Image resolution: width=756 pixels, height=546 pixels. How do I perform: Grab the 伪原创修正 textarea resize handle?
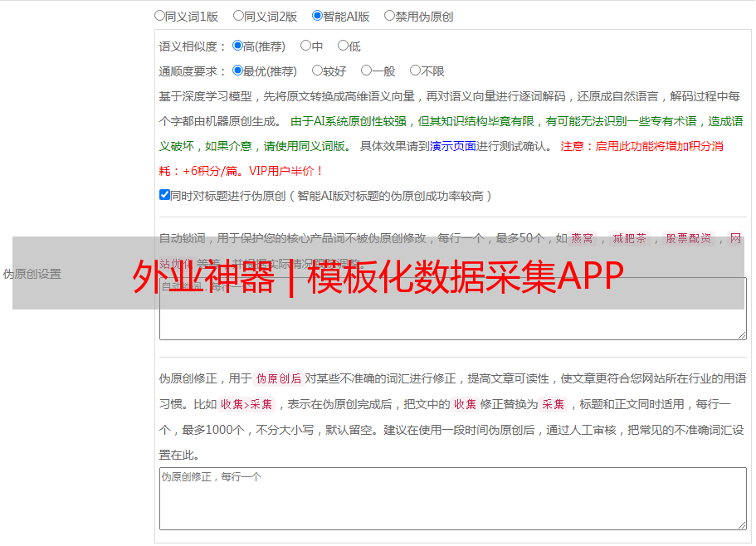coord(742,525)
